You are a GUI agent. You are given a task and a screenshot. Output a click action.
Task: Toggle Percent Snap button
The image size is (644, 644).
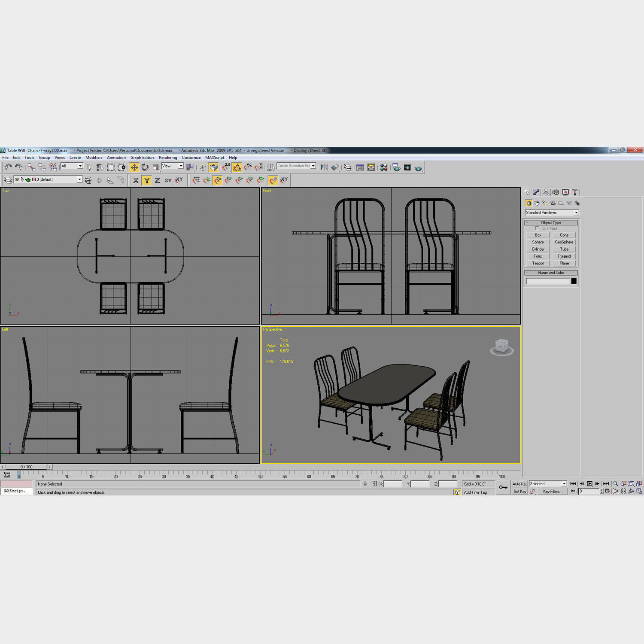[x=248, y=167]
